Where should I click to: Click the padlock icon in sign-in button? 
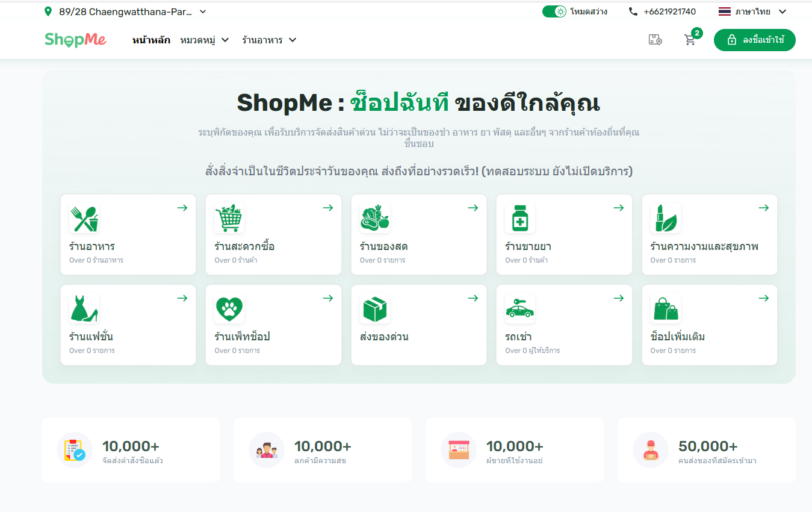tap(732, 40)
